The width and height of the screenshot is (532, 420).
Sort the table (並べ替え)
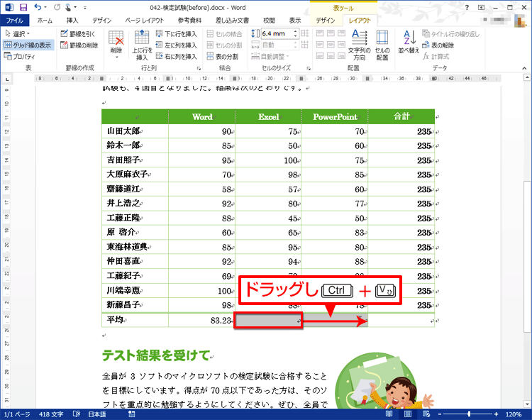point(409,42)
